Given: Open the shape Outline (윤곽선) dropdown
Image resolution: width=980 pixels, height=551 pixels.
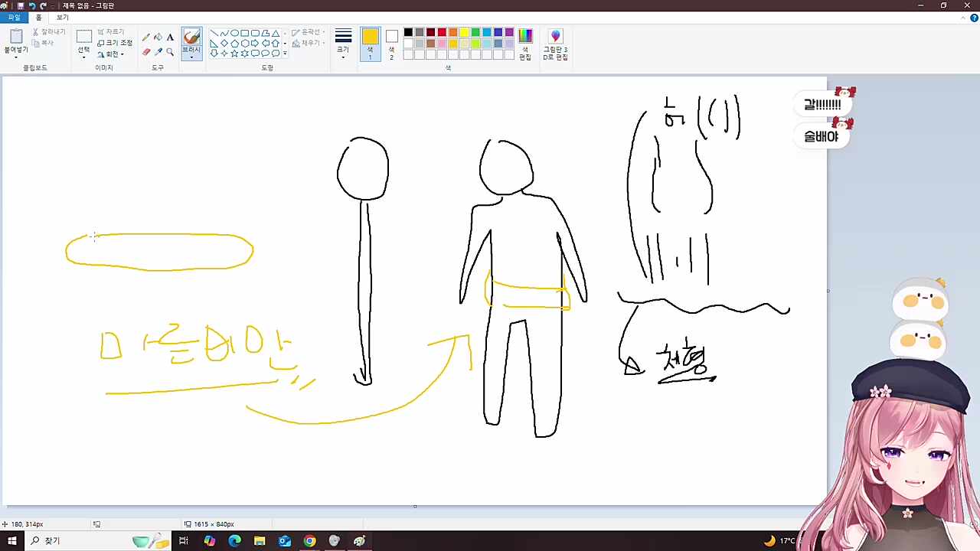Looking at the screenshot, I should [308, 32].
